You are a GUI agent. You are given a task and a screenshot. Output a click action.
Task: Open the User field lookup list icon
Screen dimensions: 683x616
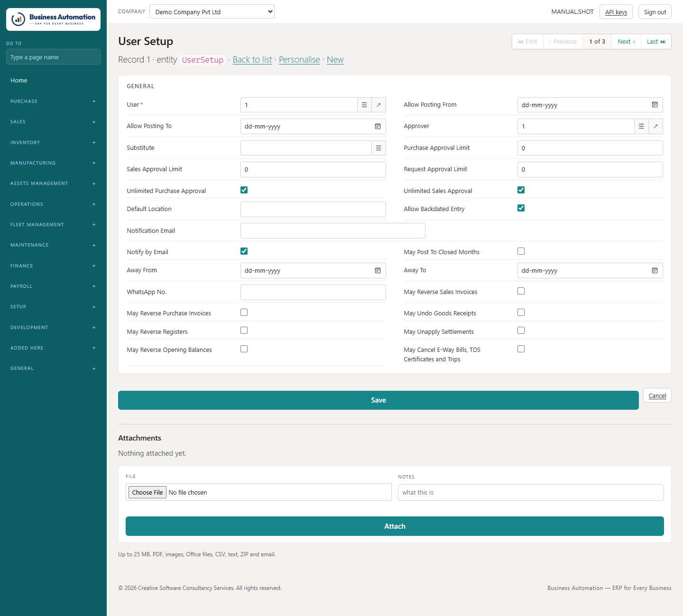coord(364,105)
